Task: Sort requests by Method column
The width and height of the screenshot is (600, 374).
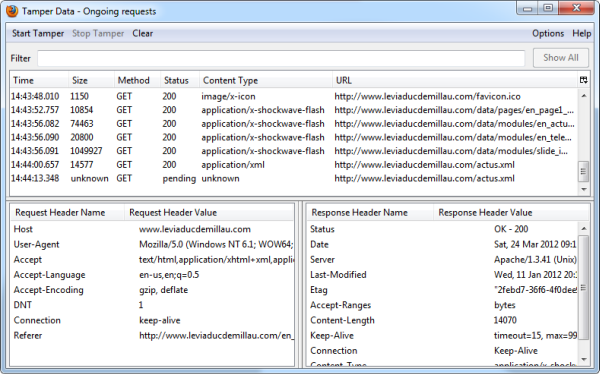Action: 137,80
